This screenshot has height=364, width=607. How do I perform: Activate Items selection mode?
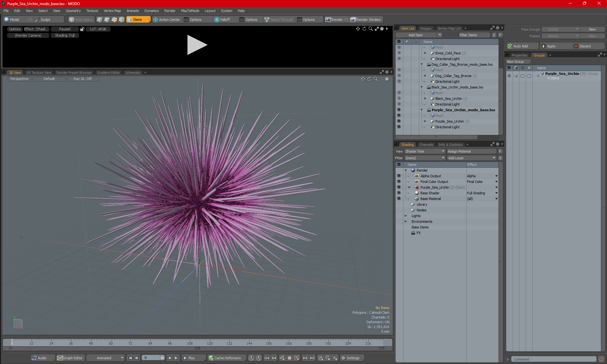tap(138, 20)
